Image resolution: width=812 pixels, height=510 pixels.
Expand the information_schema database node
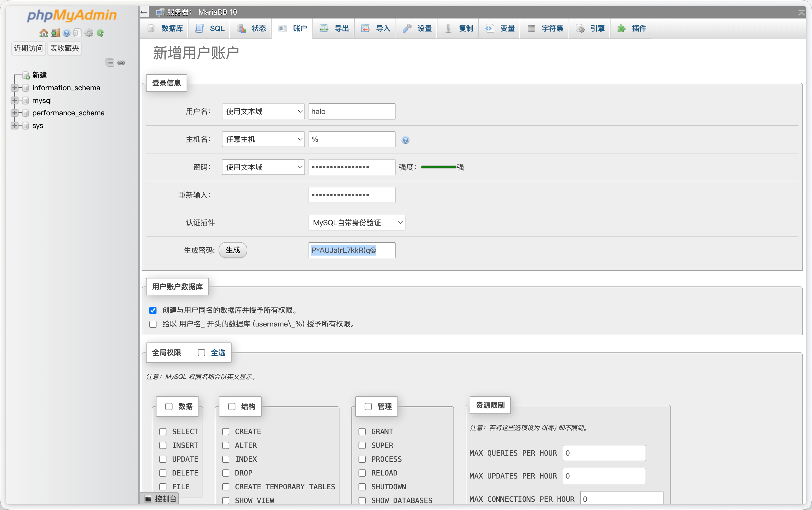coord(15,88)
